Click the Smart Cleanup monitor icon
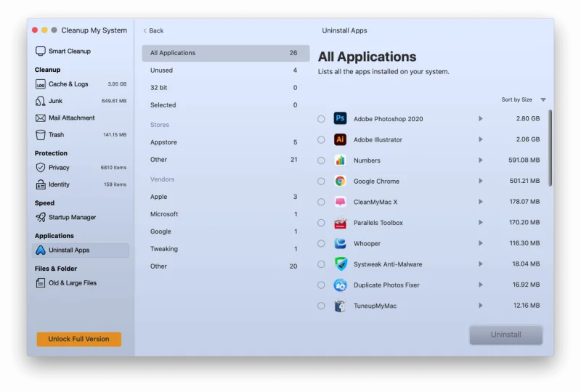 [x=41, y=52]
